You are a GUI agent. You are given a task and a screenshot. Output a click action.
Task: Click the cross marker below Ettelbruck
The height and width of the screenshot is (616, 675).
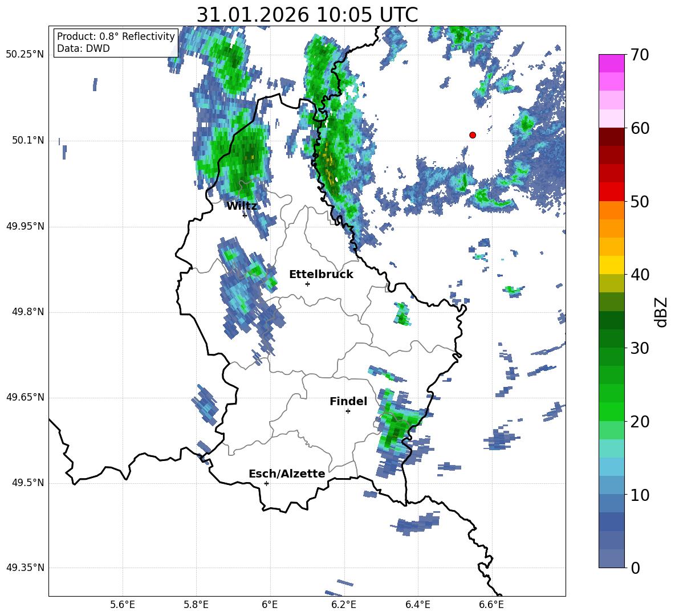(307, 284)
